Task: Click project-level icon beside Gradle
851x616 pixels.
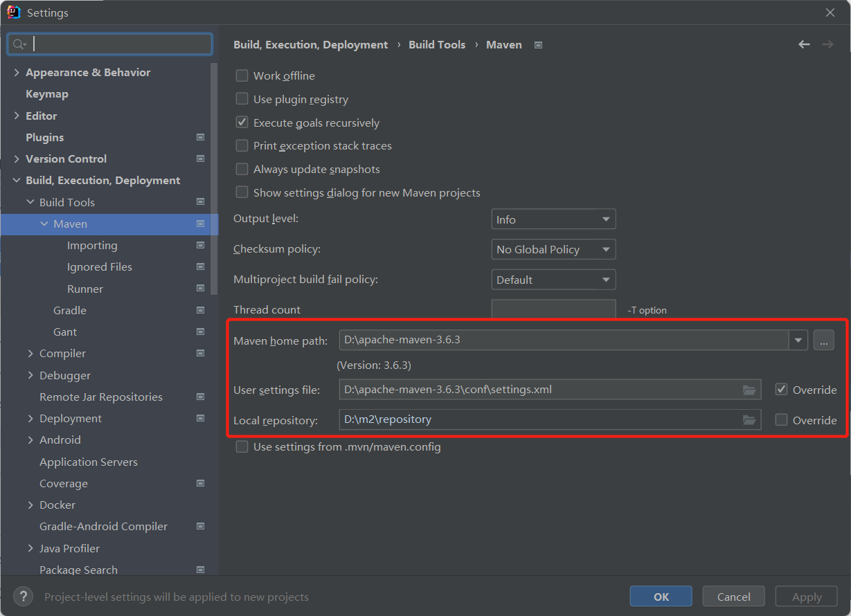Action: pos(200,310)
